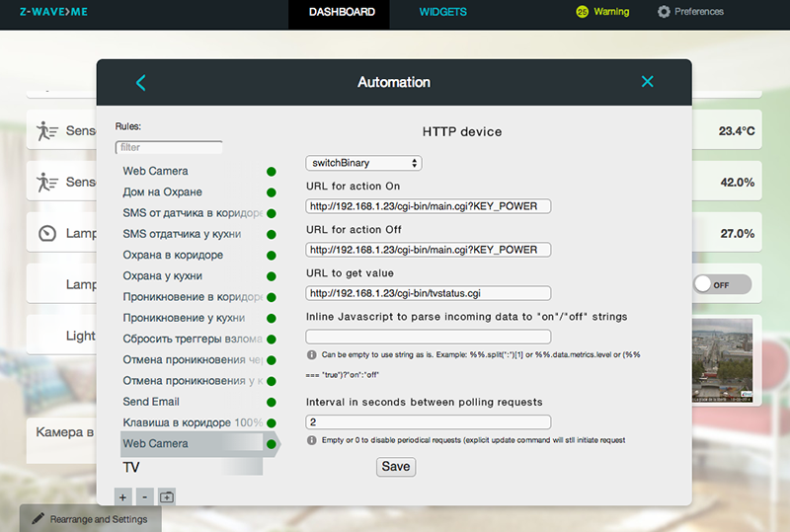Select the Клавиша в коридоре 100% rule
The height and width of the screenshot is (532, 790).
193,422
